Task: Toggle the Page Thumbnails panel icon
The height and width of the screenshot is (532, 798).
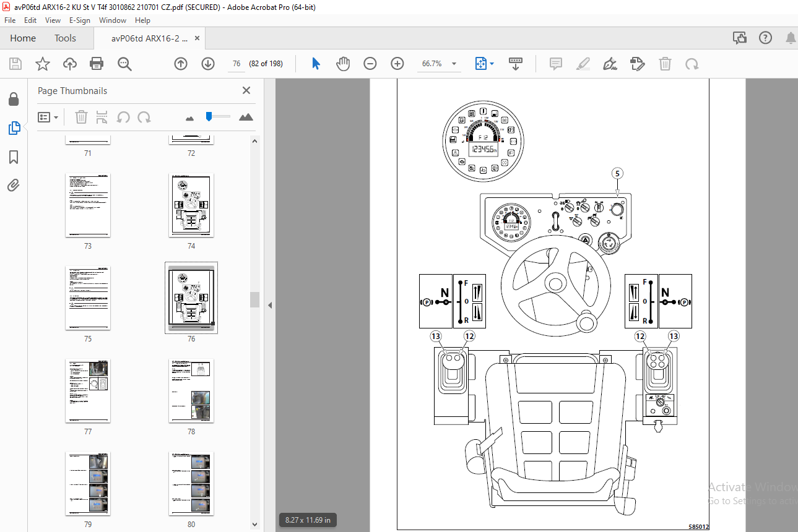Action: click(14, 128)
